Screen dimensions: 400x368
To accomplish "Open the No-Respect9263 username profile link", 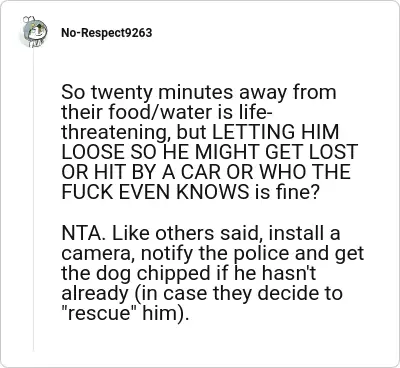I will point(106,33).
